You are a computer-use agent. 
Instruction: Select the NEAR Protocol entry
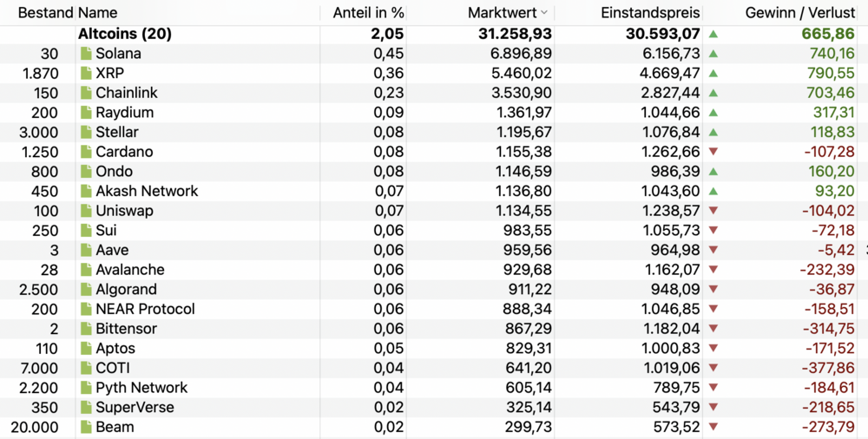pos(145,309)
